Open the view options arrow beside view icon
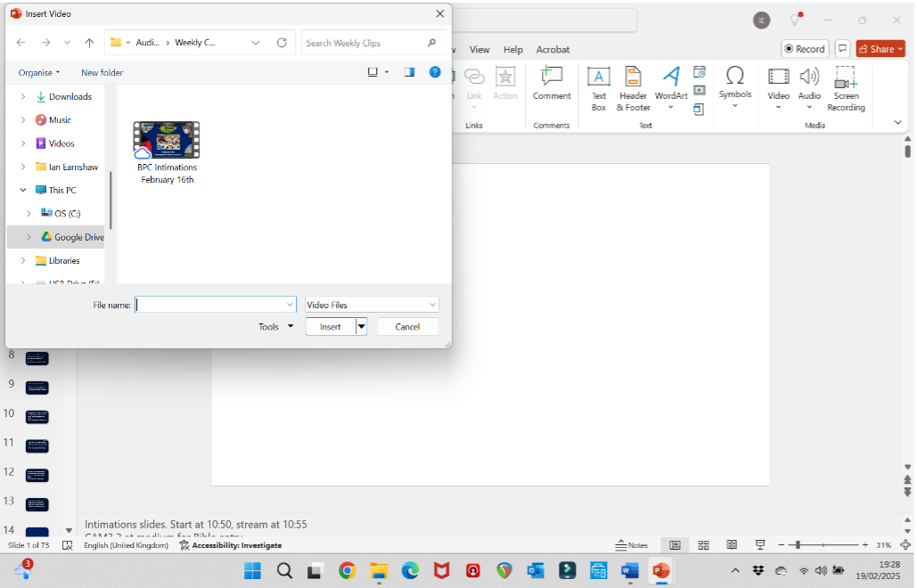Viewport: 917px width, 588px height. point(387,72)
